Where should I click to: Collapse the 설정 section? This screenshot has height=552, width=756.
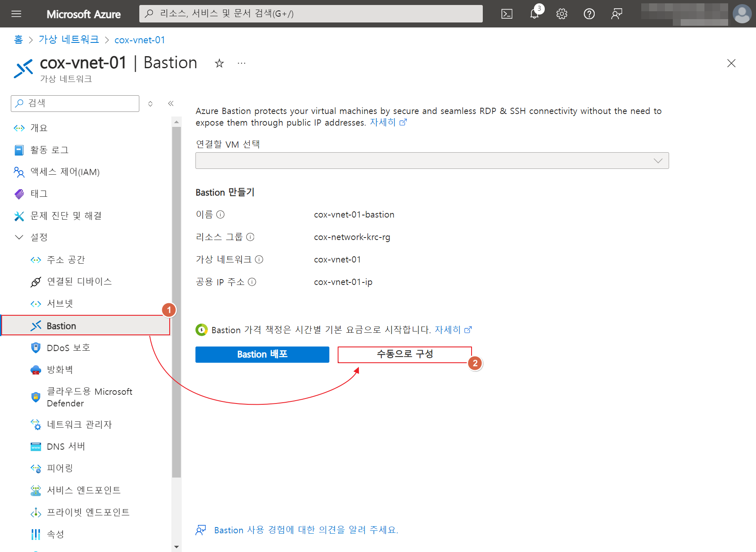click(x=19, y=237)
